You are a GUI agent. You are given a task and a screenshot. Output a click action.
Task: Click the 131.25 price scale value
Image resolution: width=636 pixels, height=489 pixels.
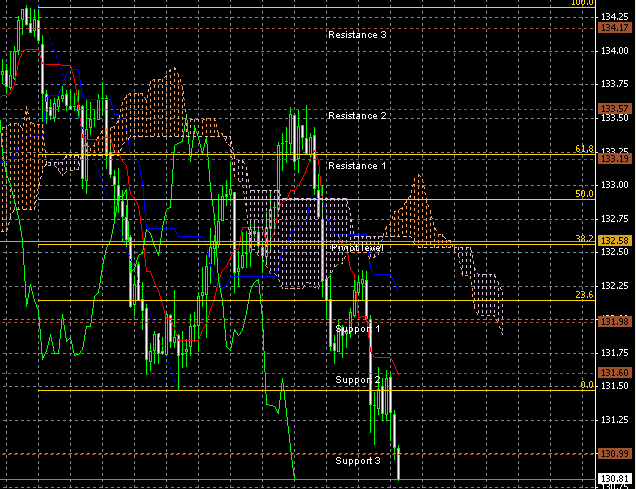(x=615, y=420)
